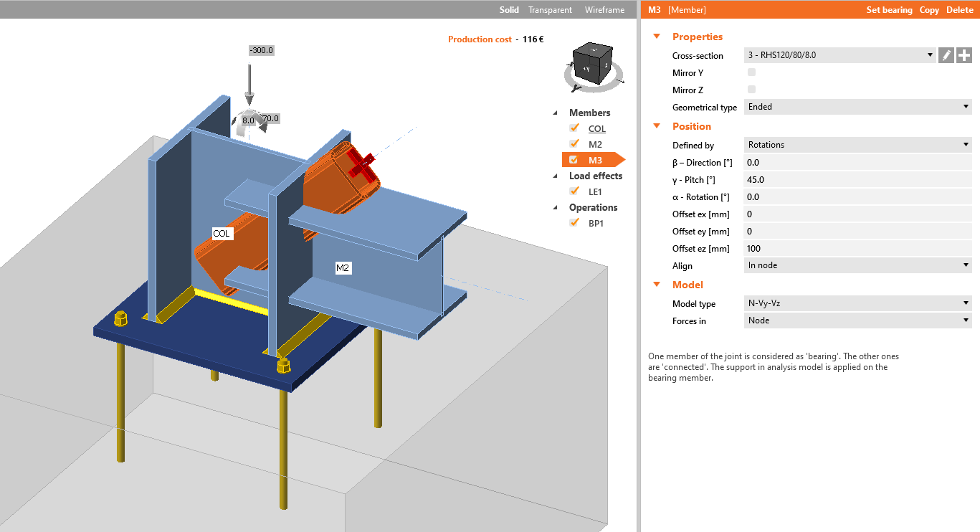This screenshot has height=532, width=980.
Task: Click the Set bearing button
Action: point(889,10)
